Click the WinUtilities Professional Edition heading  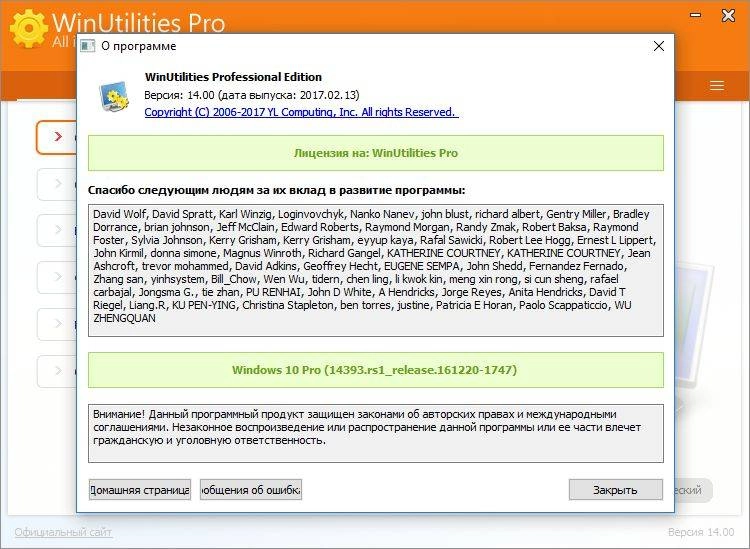click(x=233, y=77)
